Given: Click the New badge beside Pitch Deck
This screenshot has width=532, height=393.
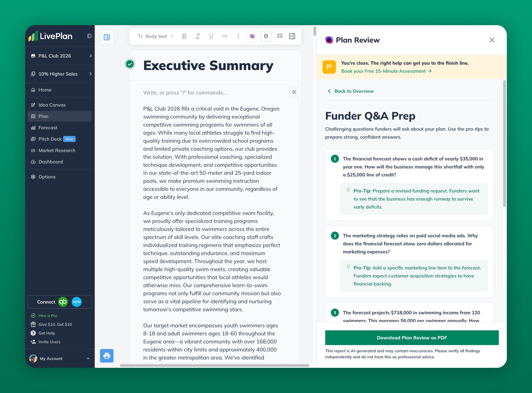Looking at the screenshot, I should click(69, 139).
